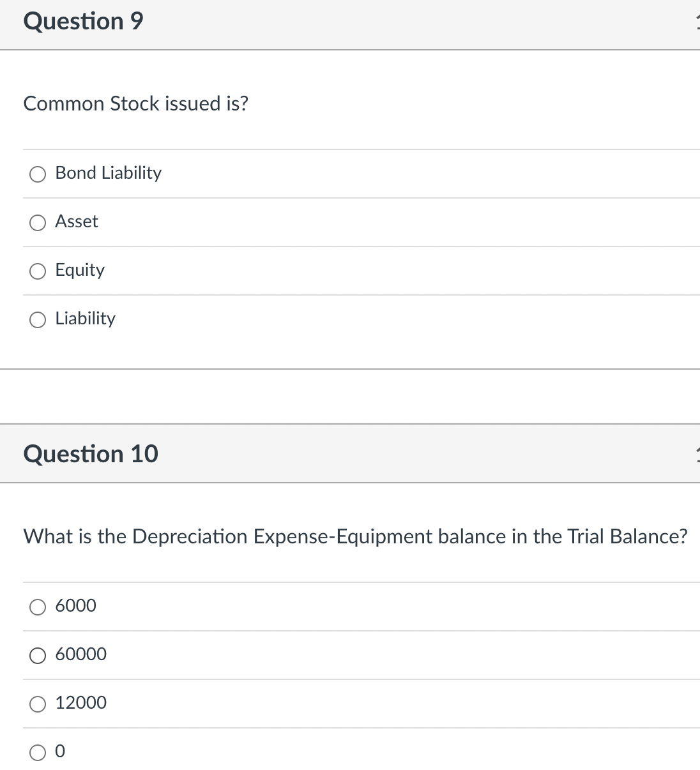Click the 60000 answer label

click(80, 654)
